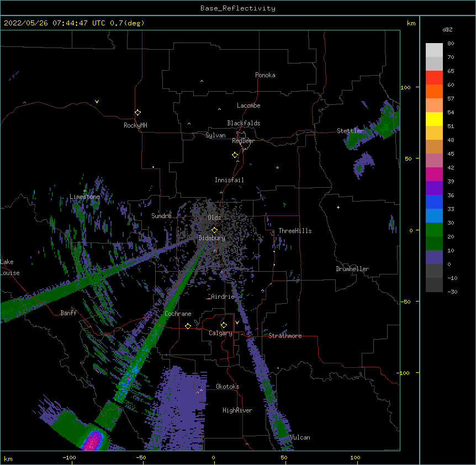Click the white plus marker north of Drumheller
476x465 pixels.
338,207
